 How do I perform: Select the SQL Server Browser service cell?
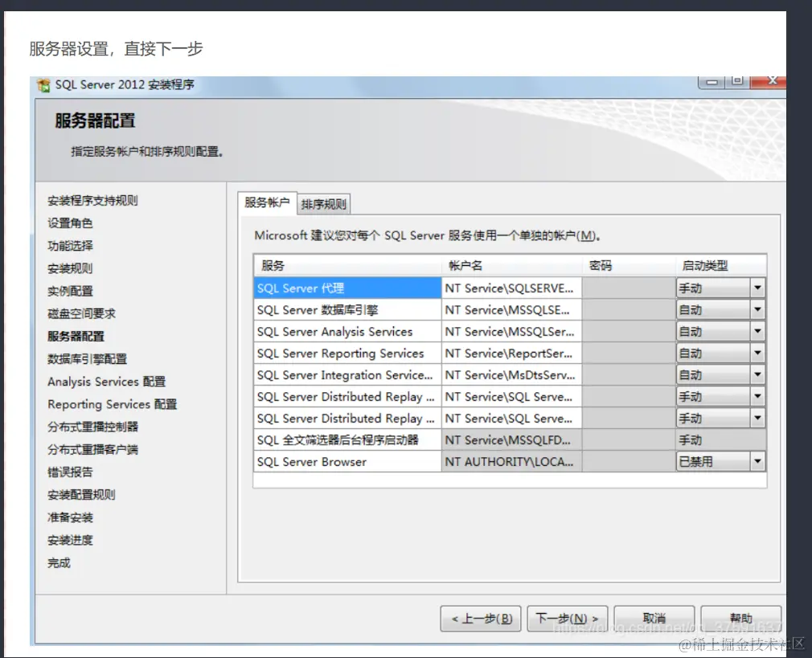pyautogui.click(x=347, y=461)
